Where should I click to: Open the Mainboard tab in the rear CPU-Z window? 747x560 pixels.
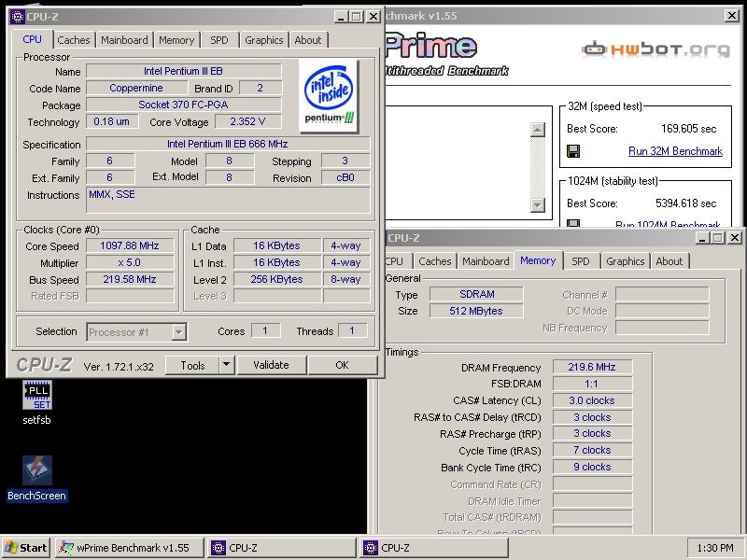click(486, 261)
